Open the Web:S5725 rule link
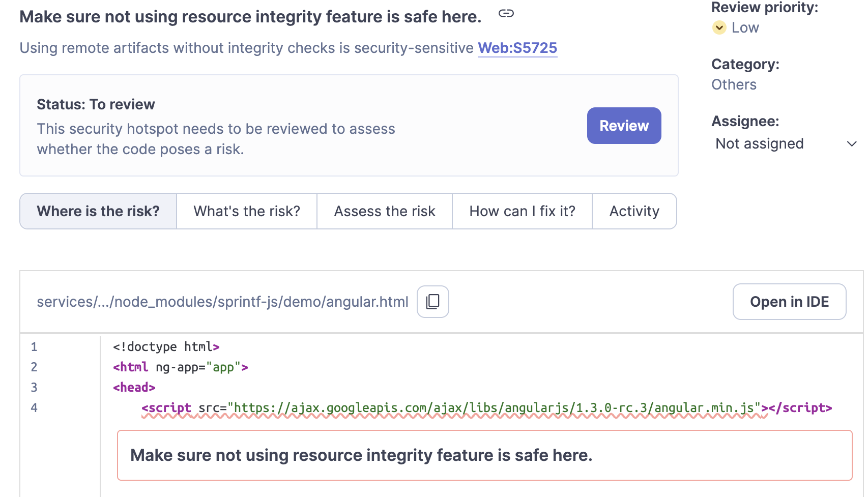The width and height of the screenshot is (868, 497). click(x=517, y=48)
